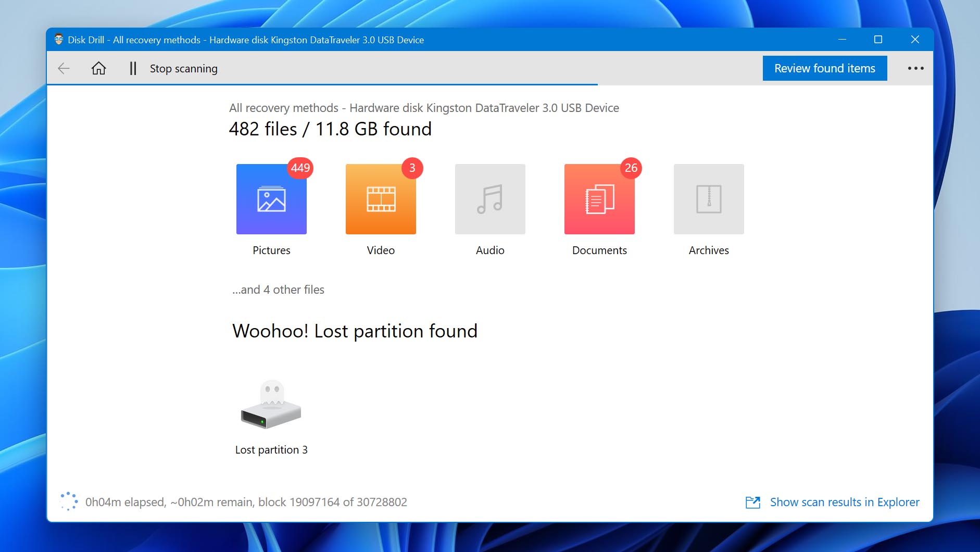Maximize the Disk Drill window
This screenshot has width=980, height=552.
click(878, 40)
